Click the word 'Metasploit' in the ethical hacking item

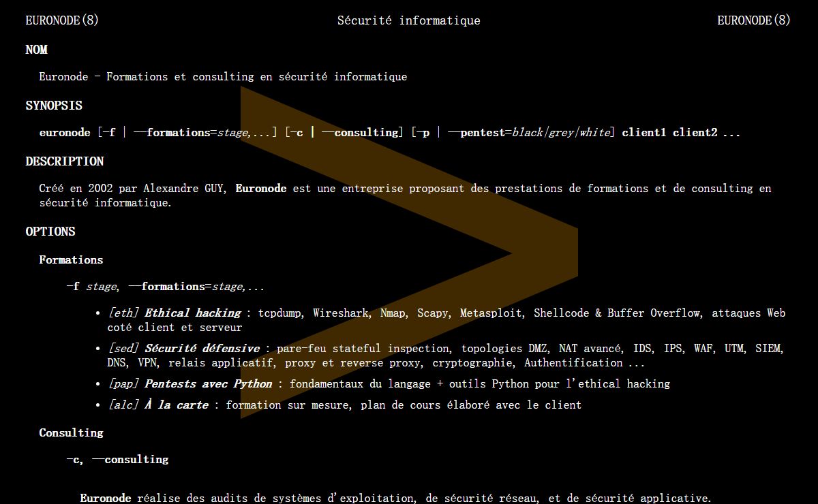[491, 313]
